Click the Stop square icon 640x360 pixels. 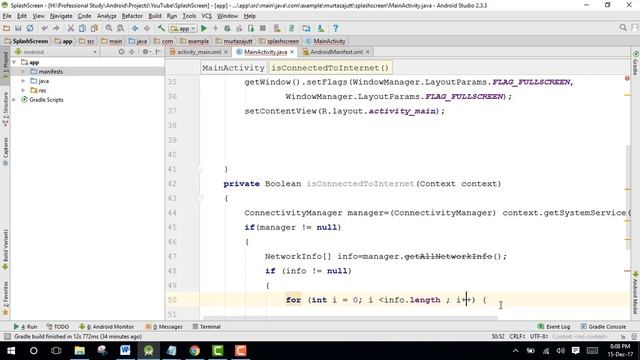[x=263, y=28]
